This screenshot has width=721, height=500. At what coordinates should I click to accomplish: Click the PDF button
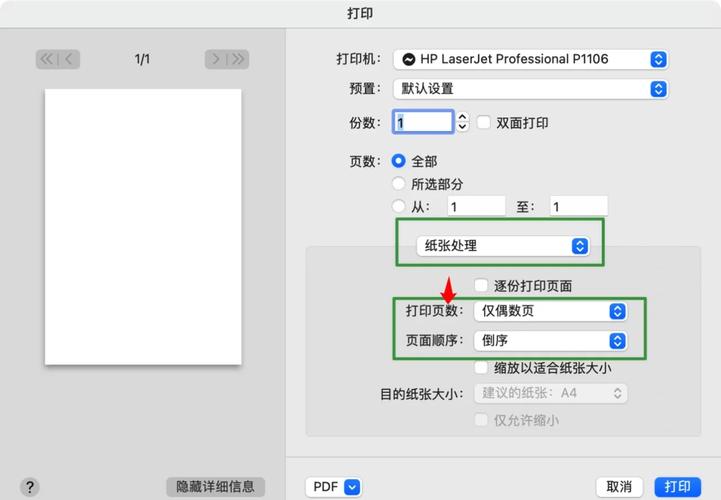coord(333,487)
